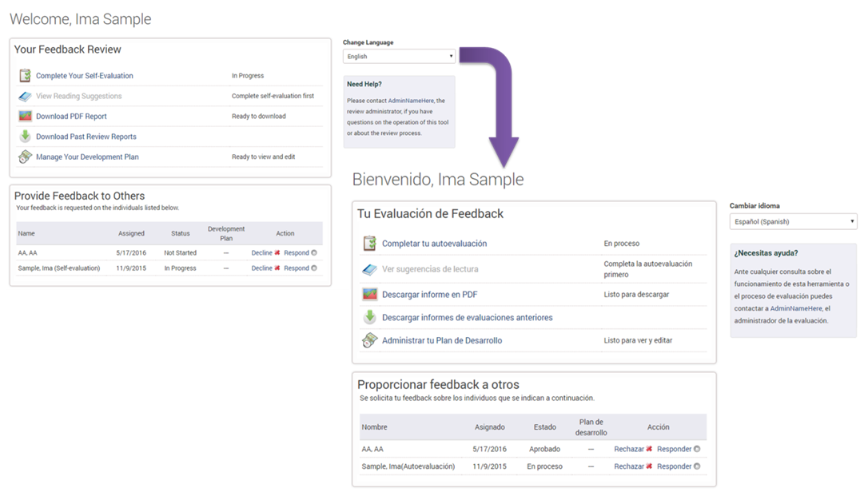Click the chart icon beside Descargar informe en PDF
This screenshot has height=492, width=868.
tap(369, 295)
